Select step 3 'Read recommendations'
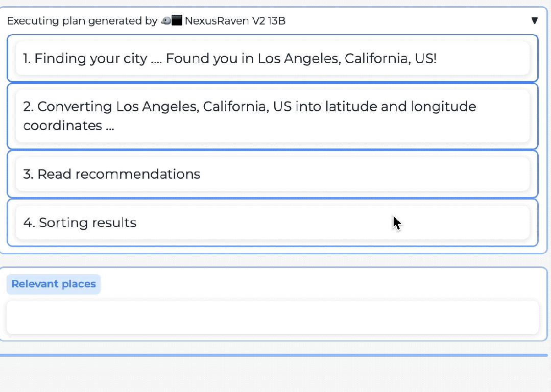Screen dimensions: 551x392 [112, 175]
